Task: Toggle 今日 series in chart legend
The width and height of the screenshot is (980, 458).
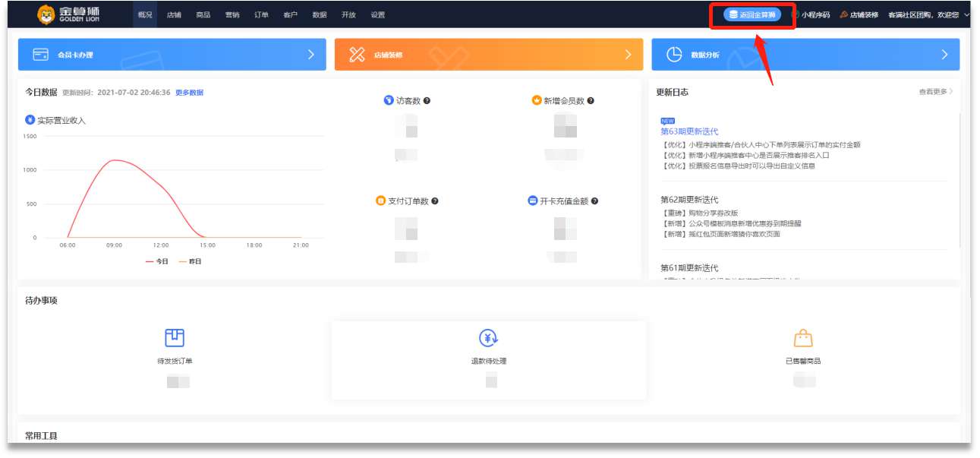Action: point(157,261)
